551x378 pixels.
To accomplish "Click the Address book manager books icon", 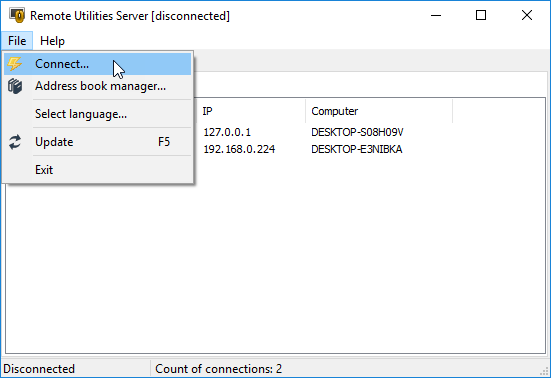I will (15, 86).
